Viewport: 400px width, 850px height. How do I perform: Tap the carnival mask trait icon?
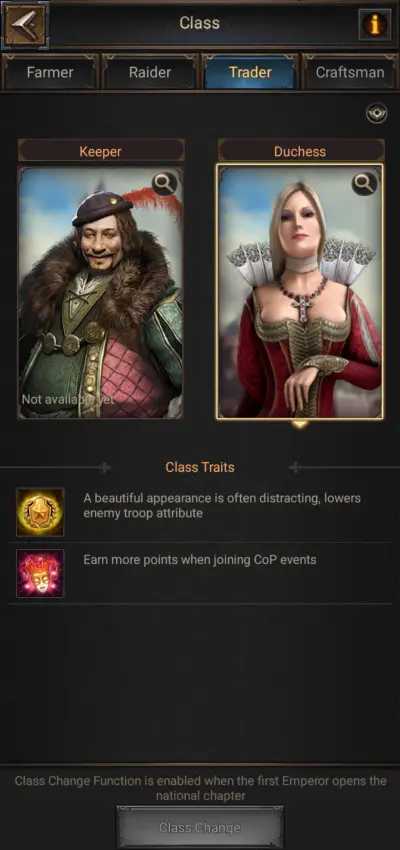(x=40, y=574)
